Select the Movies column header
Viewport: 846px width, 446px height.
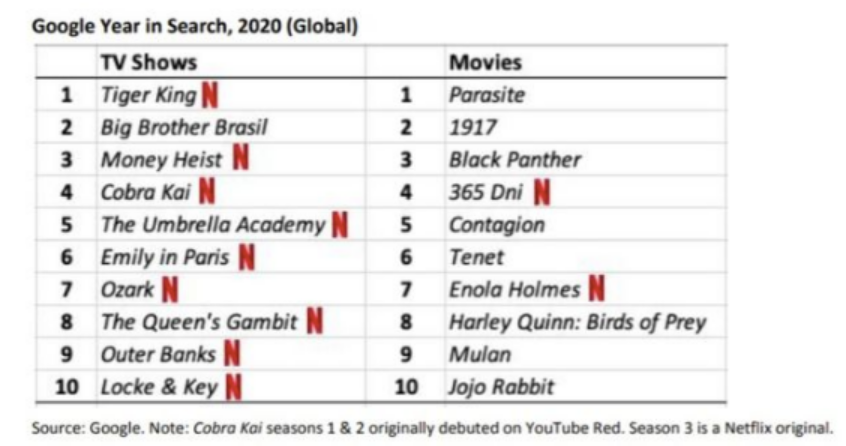485,62
